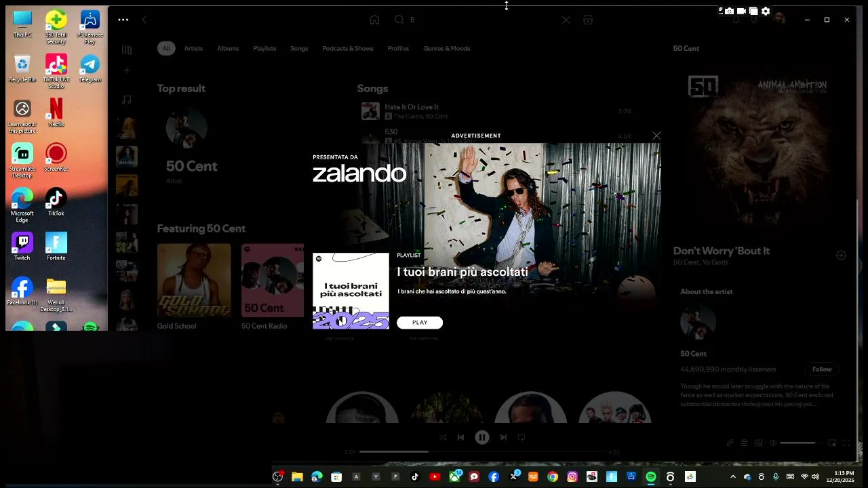Open the Don't Worry 'Bout It track title
The image size is (868, 488).
click(722, 251)
